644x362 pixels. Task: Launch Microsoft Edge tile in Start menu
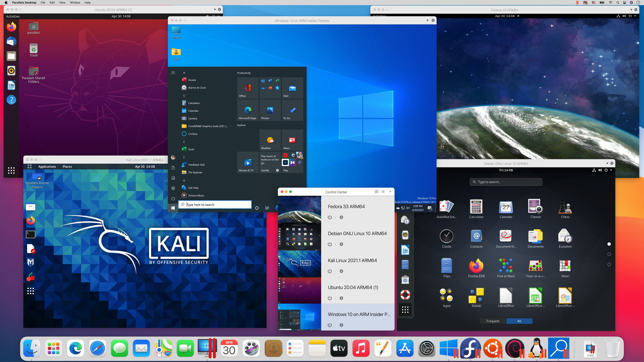point(248,110)
